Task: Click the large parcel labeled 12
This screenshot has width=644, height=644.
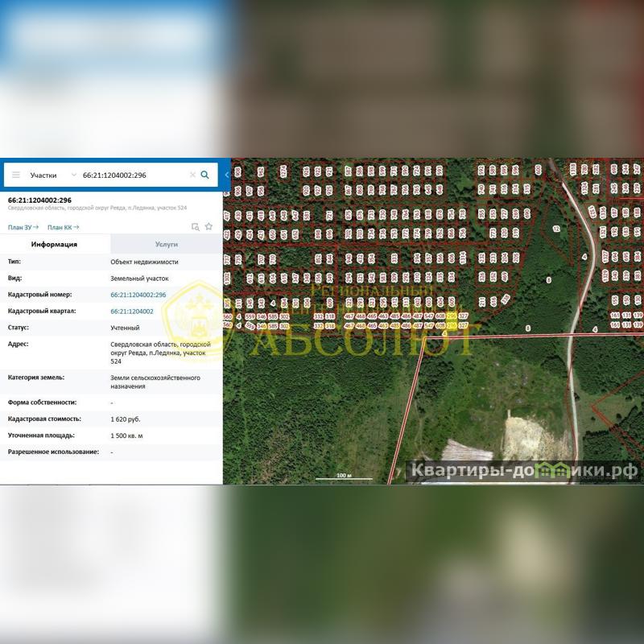Action: [556, 229]
